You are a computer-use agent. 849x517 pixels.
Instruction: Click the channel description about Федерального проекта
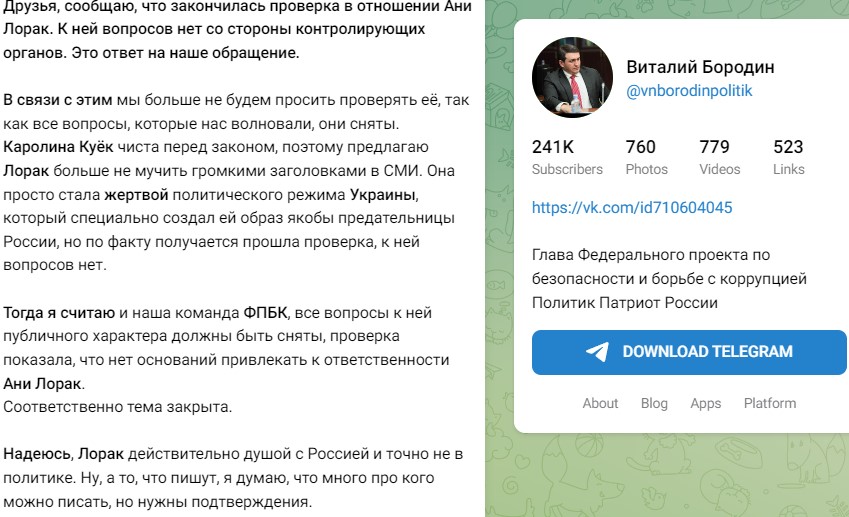click(x=669, y=278)
